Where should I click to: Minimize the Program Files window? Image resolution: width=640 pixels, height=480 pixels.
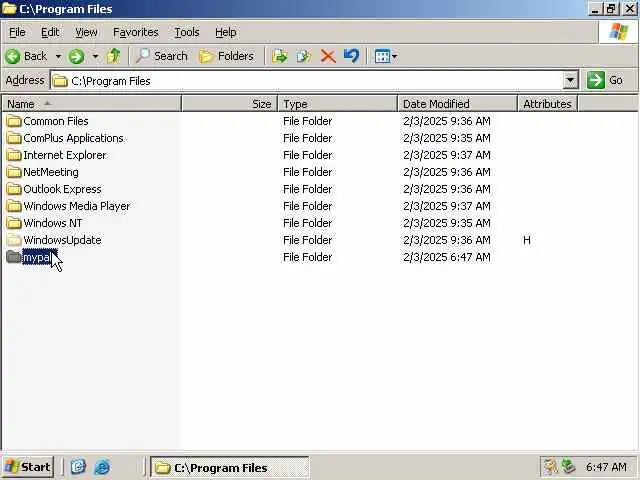(x=596, y=9)
